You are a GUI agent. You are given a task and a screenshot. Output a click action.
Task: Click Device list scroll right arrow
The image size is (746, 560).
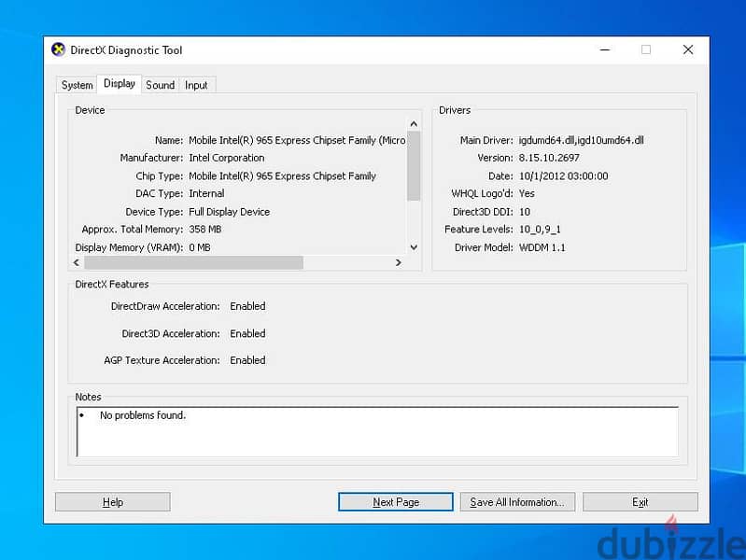399,262
